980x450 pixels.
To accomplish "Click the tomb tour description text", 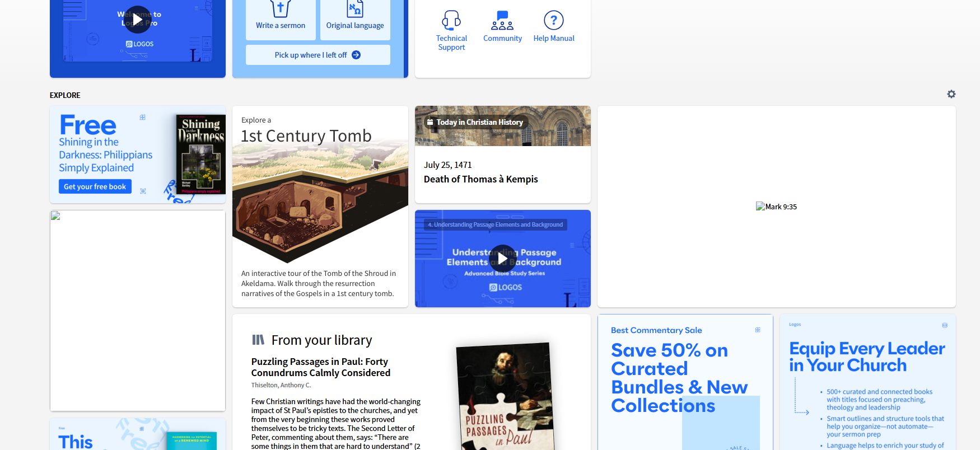I will [x=319, y=283].
